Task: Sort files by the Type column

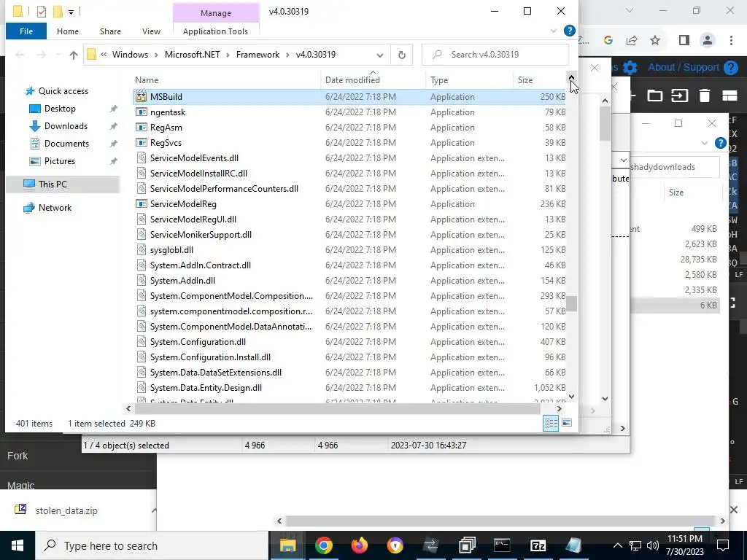Action: tap(469, 80)
